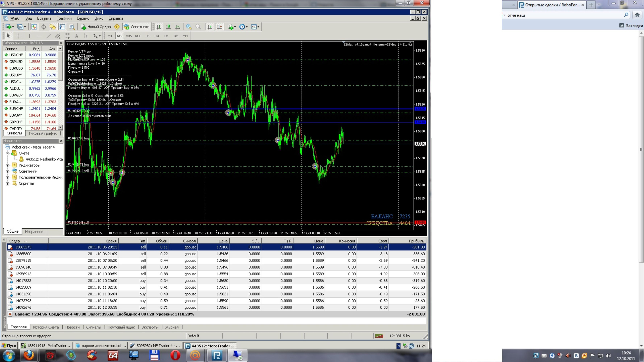This screenshot has width=644, height=362.
Task: Toggle the Market Watch window icon
Action: point(34,27)
